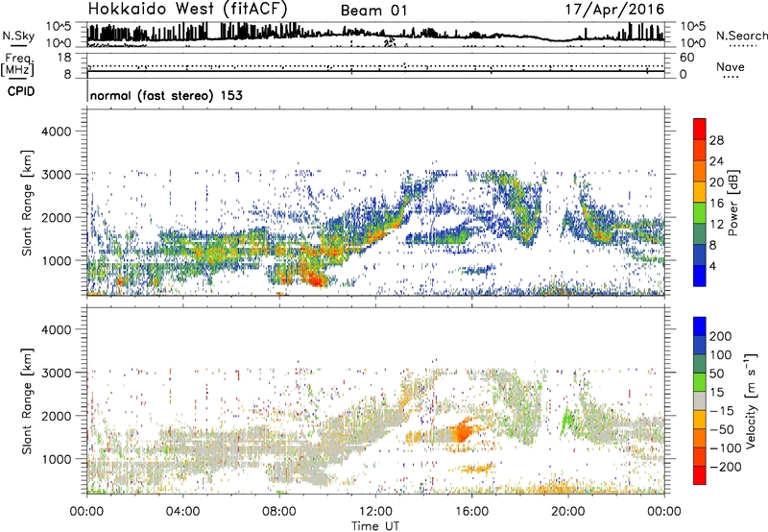The width and height of the screenshot is (768, 532).
Task: Click the '08:00' time tick label
Action: point(279,512)
